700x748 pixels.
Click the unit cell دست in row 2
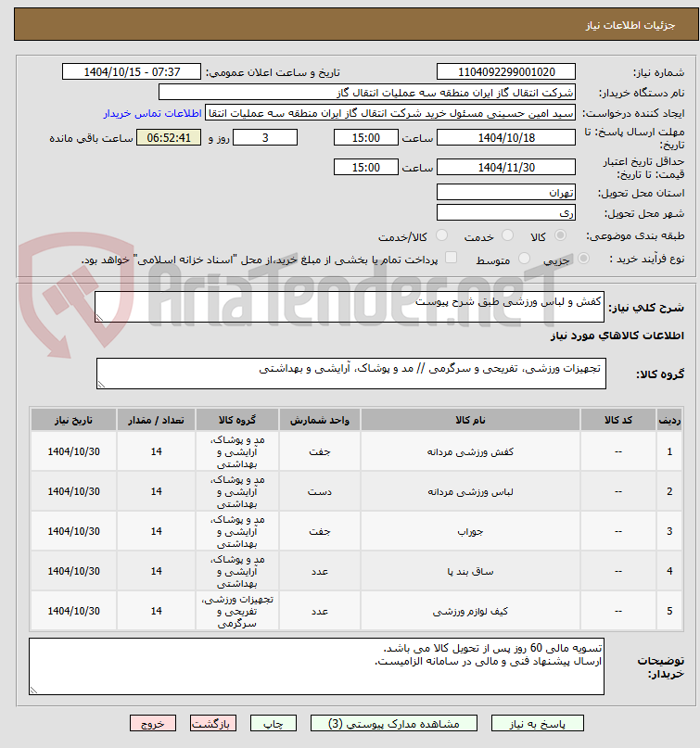(x=320, y=491)
